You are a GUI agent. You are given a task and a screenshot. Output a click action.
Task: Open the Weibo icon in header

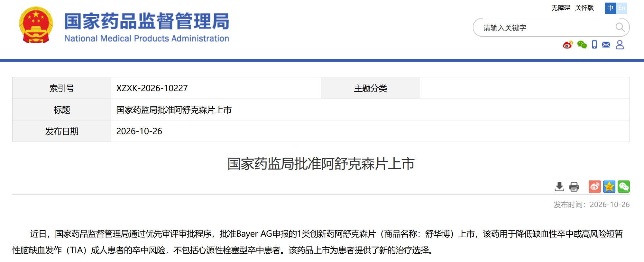click(568, 45)
